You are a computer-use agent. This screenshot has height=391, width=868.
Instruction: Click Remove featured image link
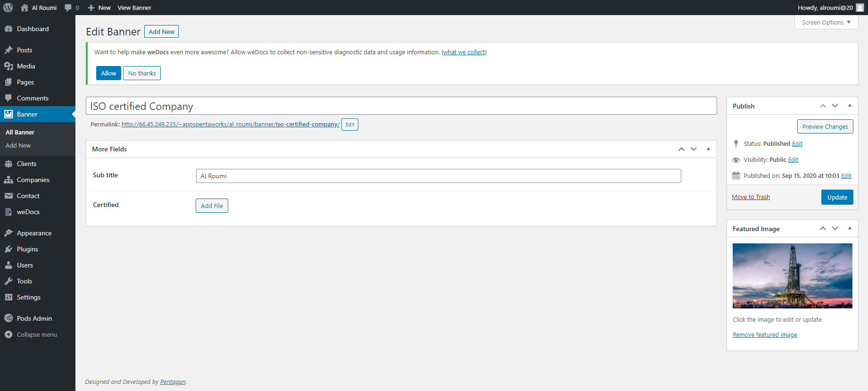(x=765, y=335)
